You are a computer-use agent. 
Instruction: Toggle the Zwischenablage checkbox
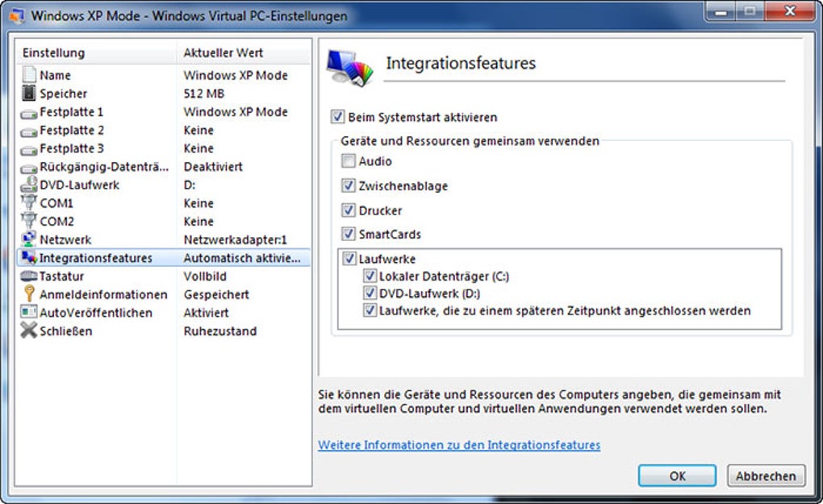tap(349, 185)
